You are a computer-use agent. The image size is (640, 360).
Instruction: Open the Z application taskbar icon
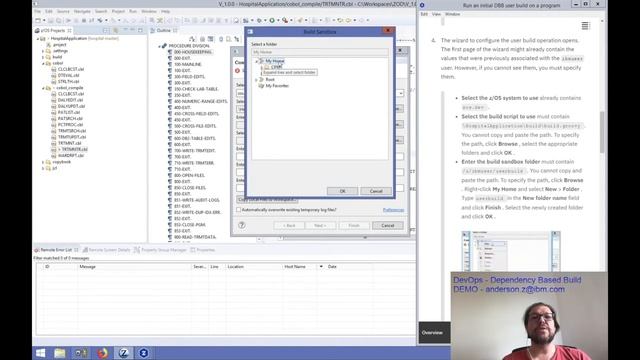pos(123,353)
